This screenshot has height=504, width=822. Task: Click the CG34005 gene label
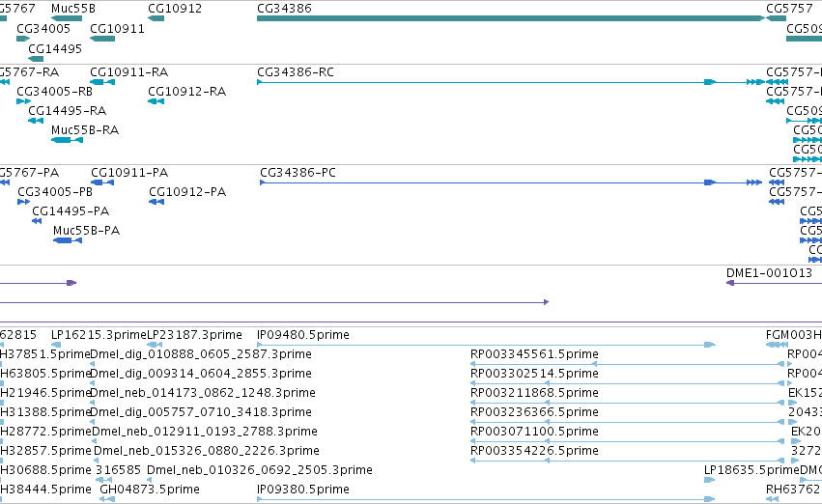pos(43,29)
